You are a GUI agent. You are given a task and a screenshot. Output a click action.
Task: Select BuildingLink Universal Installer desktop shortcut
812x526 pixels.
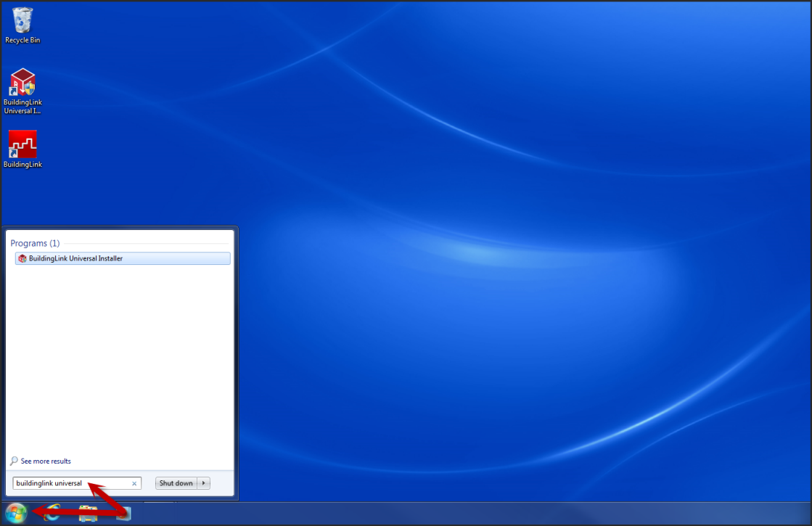tap(22, 91)
